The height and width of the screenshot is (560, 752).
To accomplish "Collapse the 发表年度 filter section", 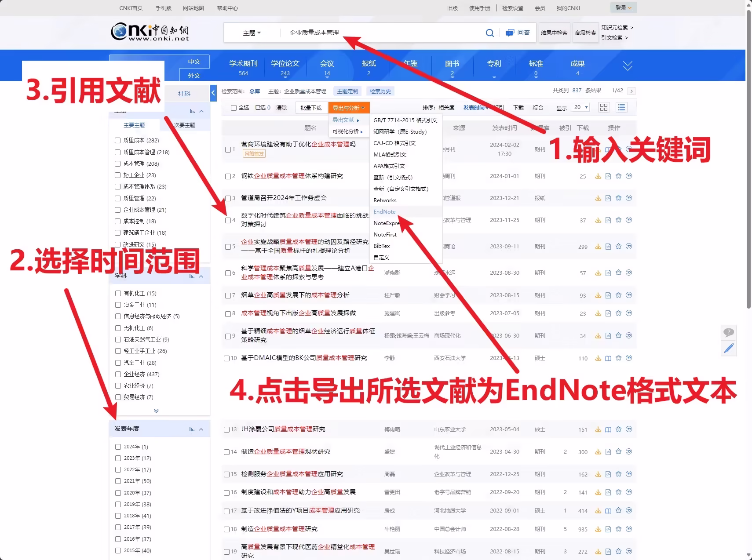I will (201, 429).
